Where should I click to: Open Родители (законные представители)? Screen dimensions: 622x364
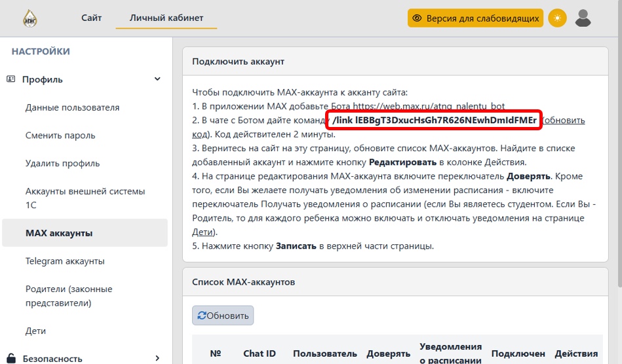click(69, 296)
